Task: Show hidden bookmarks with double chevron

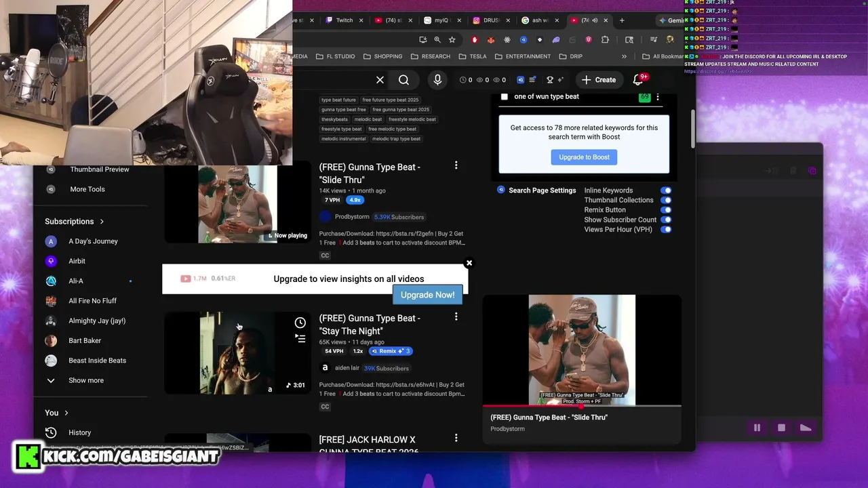Action: click(624, 56)
